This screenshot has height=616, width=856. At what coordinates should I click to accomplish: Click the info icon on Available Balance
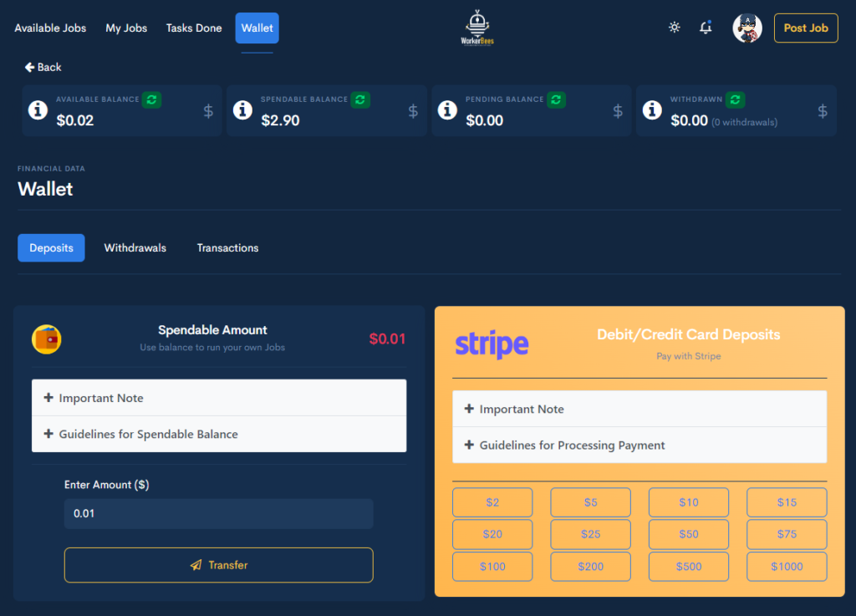point(37,109)
